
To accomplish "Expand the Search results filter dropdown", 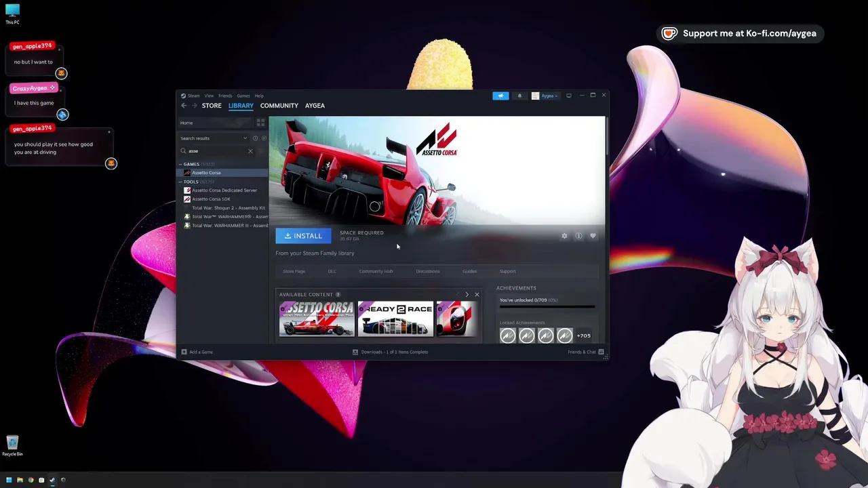I will (214, 138).
